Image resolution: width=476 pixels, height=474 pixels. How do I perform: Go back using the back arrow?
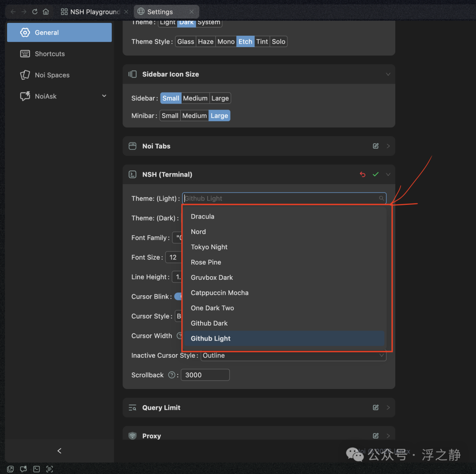[x=13, y=12]
